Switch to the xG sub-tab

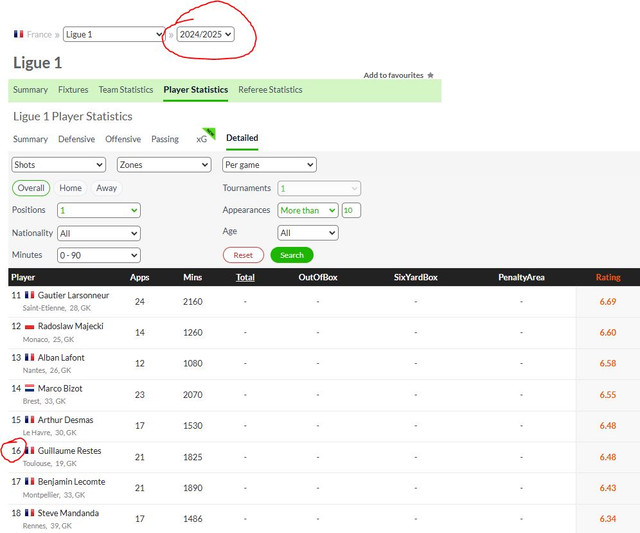point(202,139)
